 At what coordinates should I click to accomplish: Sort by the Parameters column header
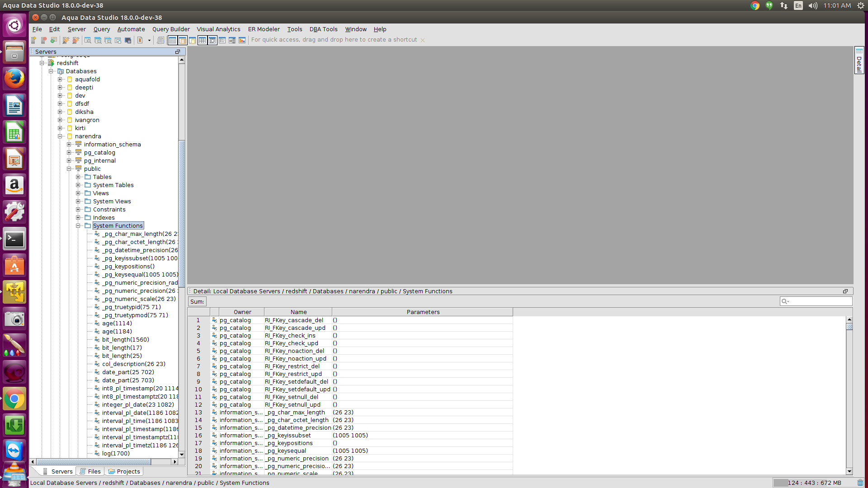423,312
